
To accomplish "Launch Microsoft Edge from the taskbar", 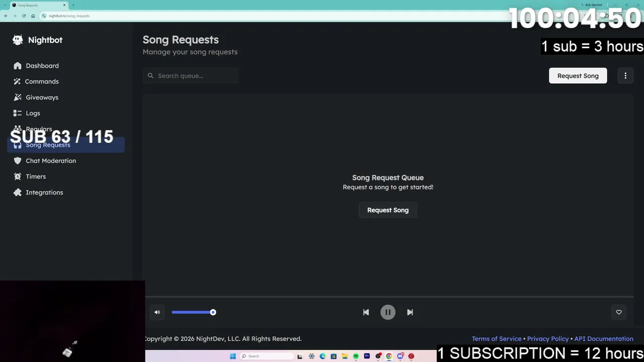I will [323, 356].
